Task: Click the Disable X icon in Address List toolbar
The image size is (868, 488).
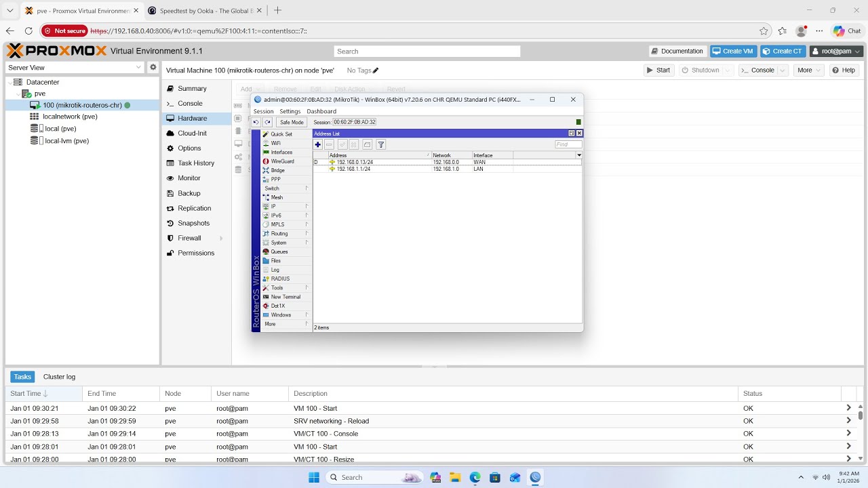Action: tap(353, 144)
